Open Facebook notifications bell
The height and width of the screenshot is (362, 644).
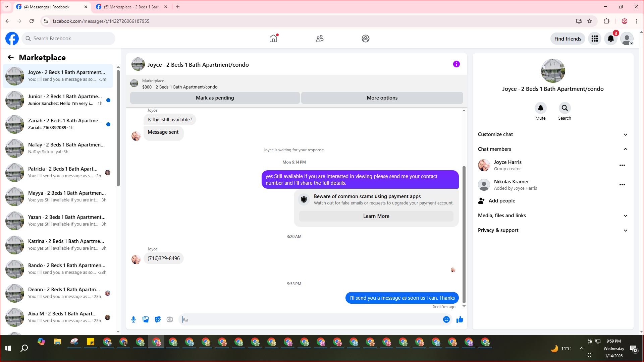(x=610, y=39)
